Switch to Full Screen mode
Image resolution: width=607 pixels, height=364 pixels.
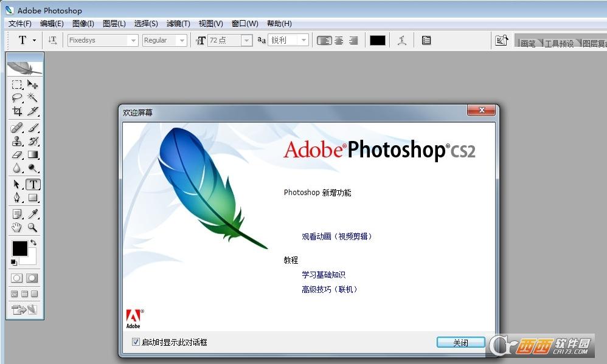tap(35, 294)
